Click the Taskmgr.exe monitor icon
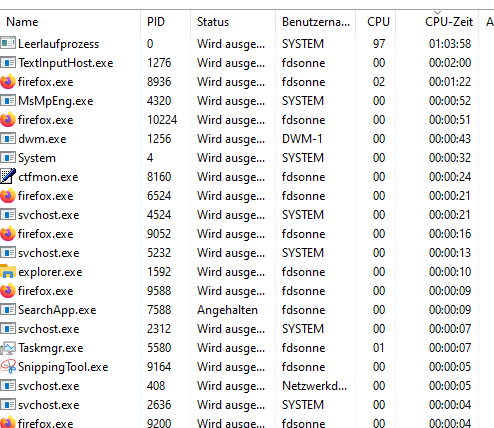The image size is (494, 428). click(8, 348)
